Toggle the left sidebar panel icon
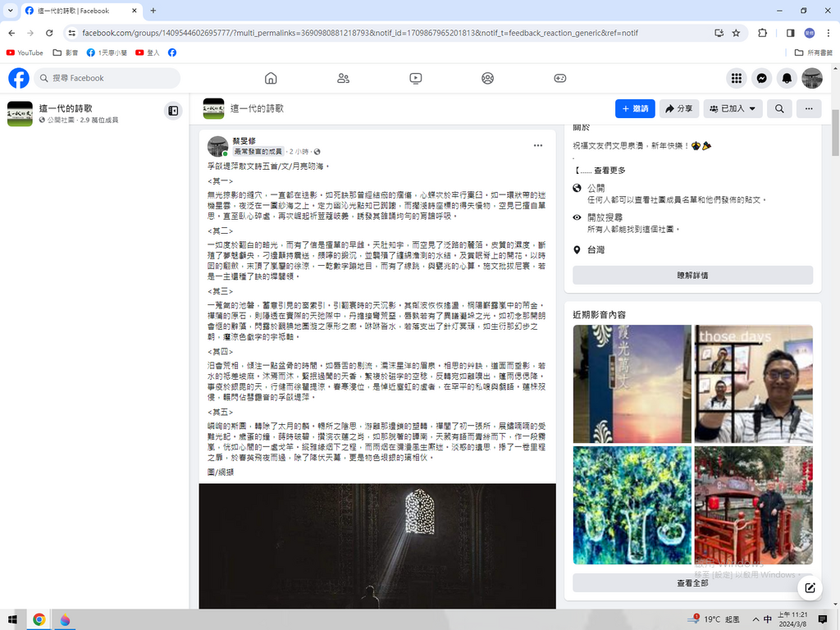This screenshot has height=630, width=840. click(173, 110)
